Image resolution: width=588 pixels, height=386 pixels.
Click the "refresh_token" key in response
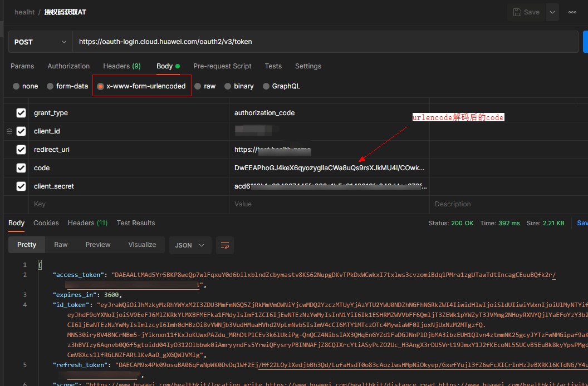click(x=80, y=365)
